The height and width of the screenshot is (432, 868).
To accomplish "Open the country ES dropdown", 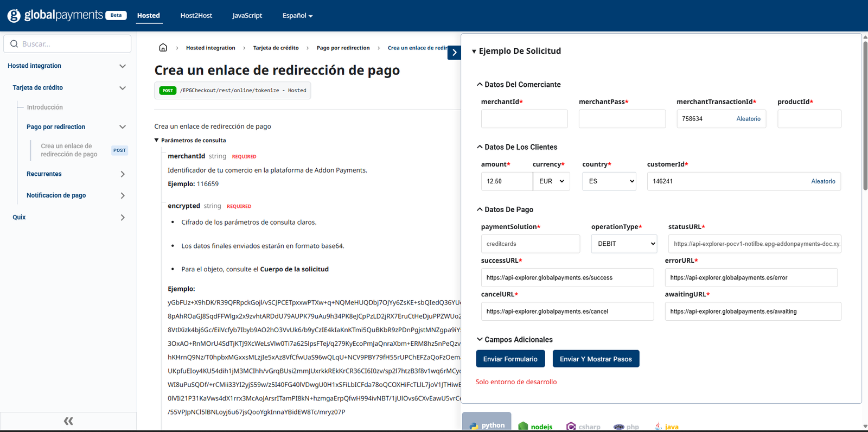I will coord(609,181).
